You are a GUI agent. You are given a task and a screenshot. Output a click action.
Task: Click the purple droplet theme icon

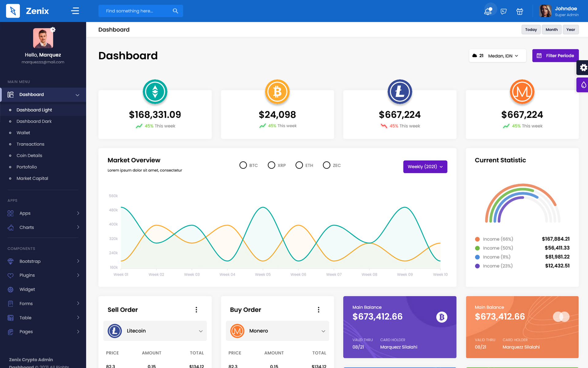pos(583,85)
